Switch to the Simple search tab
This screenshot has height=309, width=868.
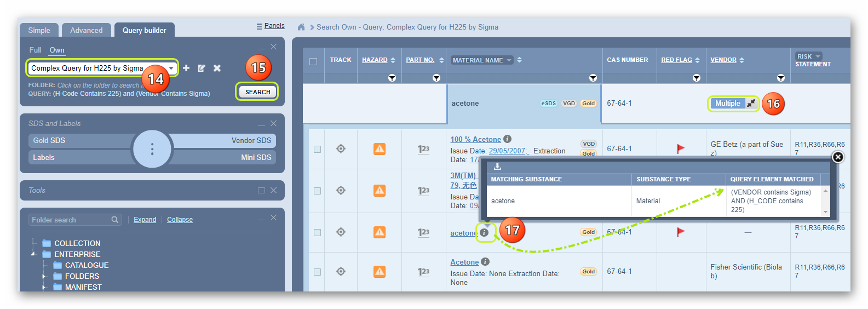click(39, 30)
